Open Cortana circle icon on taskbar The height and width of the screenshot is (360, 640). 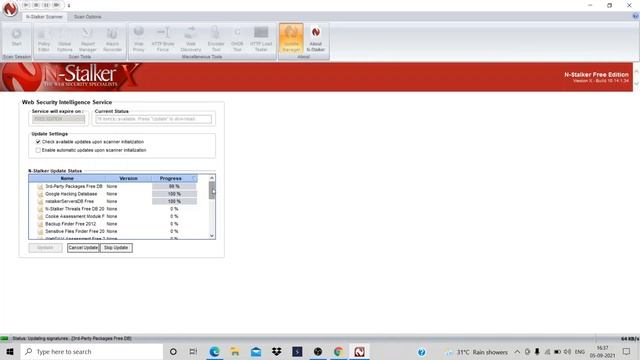tap(173, 351)
